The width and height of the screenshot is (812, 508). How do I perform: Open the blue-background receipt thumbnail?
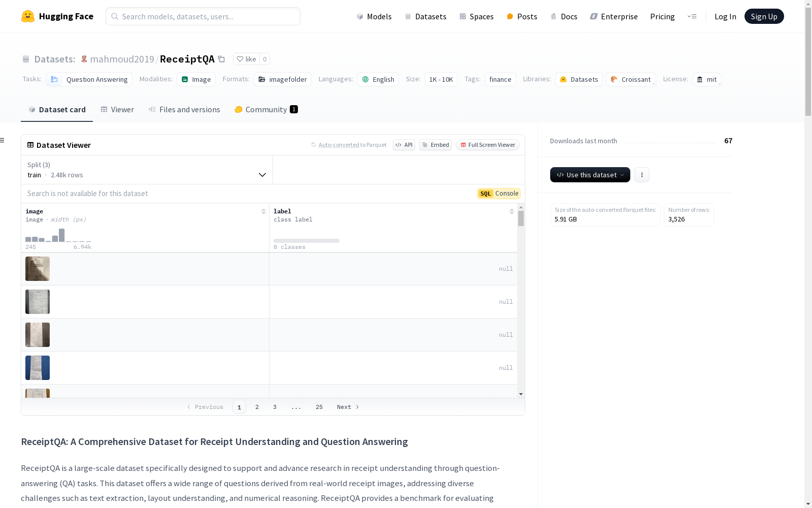click(x=38, y=368)
